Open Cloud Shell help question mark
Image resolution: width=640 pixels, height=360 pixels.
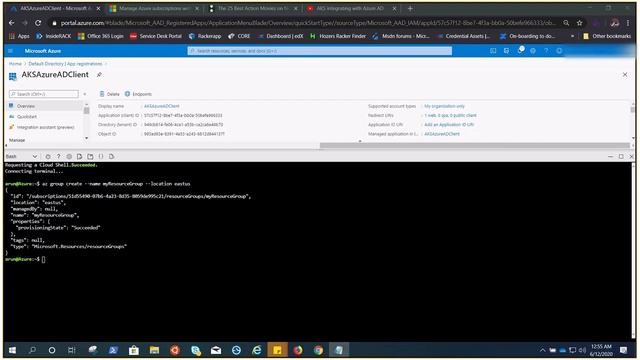click(58, 156)
